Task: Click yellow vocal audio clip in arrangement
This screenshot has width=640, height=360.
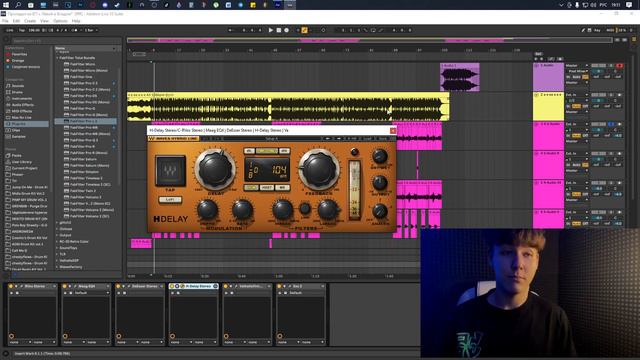Action: [x=288, y=107]
